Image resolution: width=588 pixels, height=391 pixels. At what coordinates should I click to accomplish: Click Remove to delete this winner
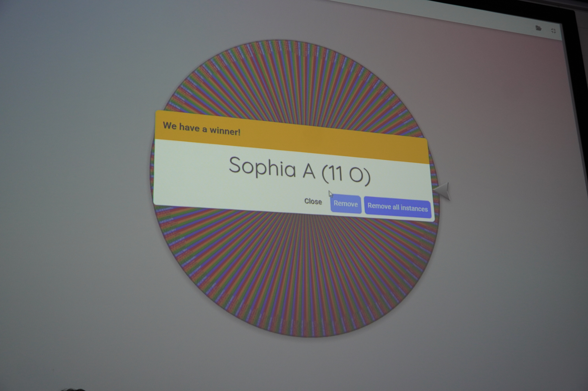pos(346,204)
